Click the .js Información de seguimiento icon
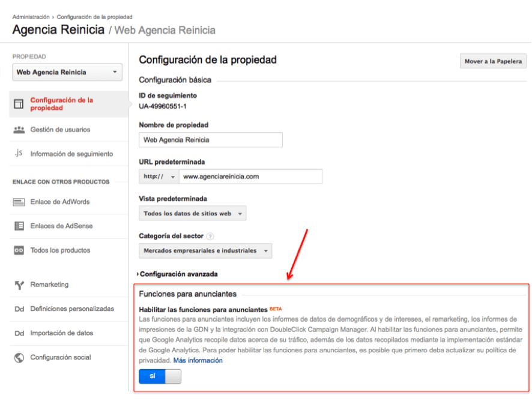532x401 pixels. click(19, 154)
